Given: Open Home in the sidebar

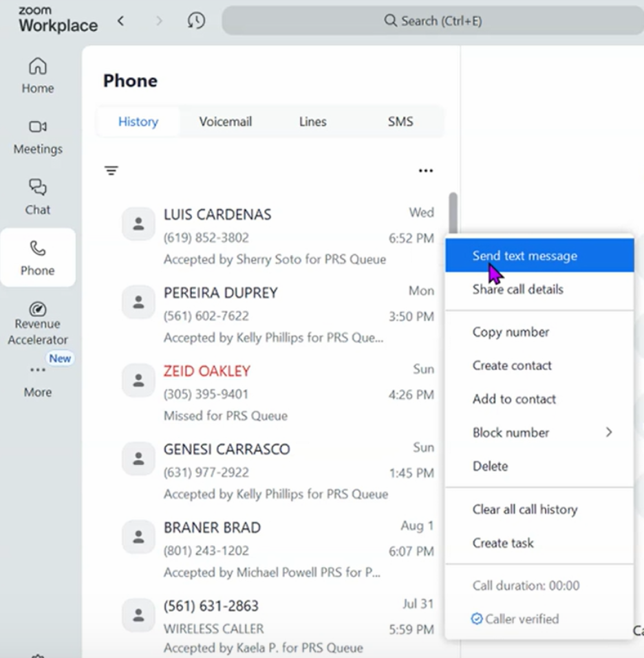Looking at the screenshot, I should pyautogui.click(x=38, y=76).
